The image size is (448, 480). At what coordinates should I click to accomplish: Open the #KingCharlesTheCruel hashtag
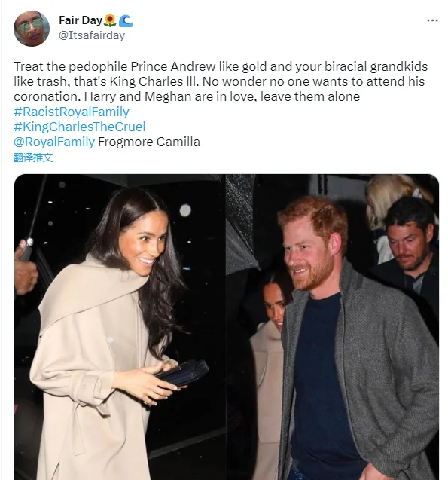coord(80,127)
